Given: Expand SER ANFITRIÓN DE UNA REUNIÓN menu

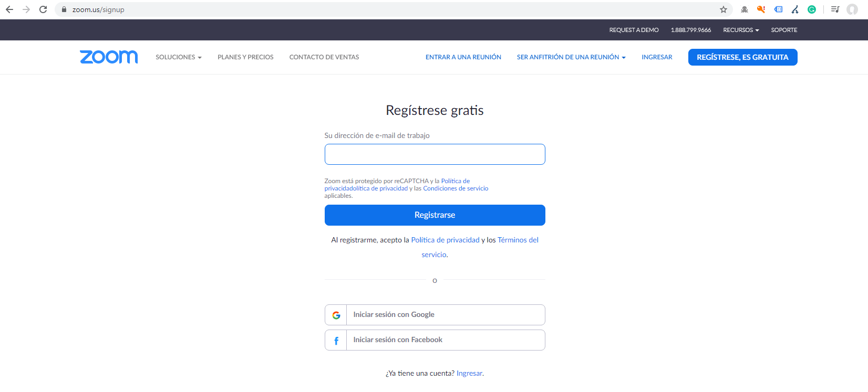Looking at the screenshot, I should click(571, 57).
